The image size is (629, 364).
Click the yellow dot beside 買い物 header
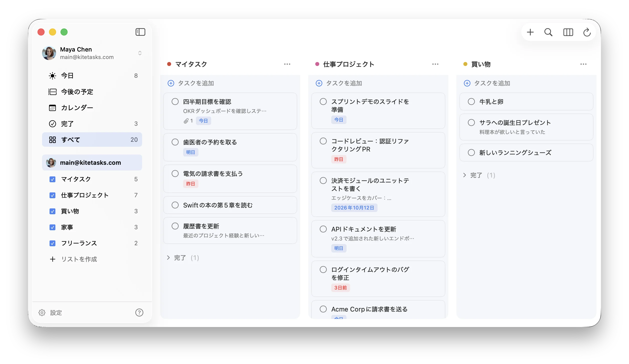[x=465, y=64]
